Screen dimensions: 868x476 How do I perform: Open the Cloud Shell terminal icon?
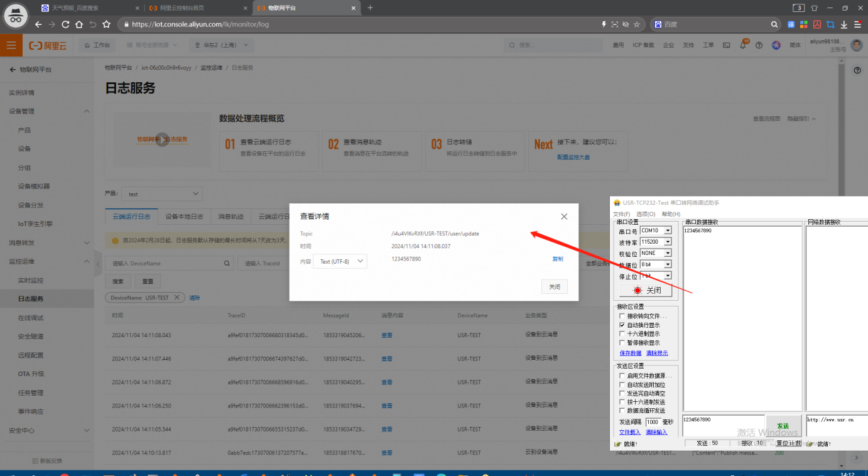(727, 45)
